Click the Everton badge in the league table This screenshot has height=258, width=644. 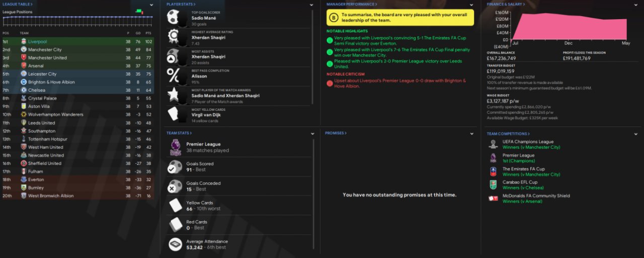23,179
